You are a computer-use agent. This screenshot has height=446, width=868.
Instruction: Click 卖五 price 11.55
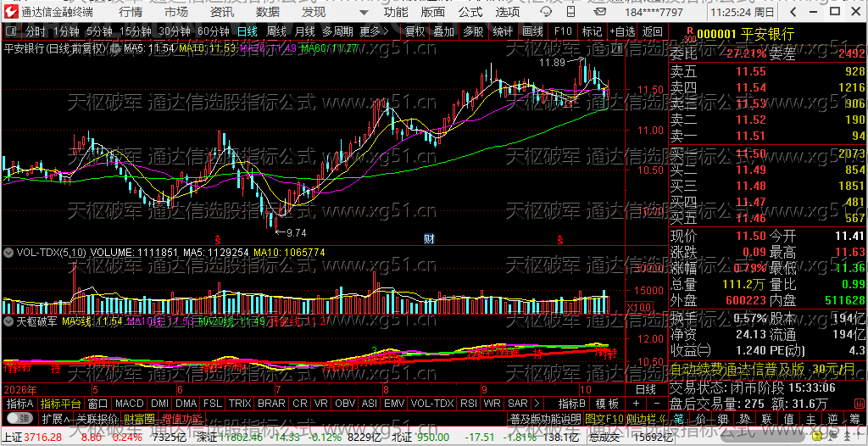pyautogui.click(x=751, y=71)
